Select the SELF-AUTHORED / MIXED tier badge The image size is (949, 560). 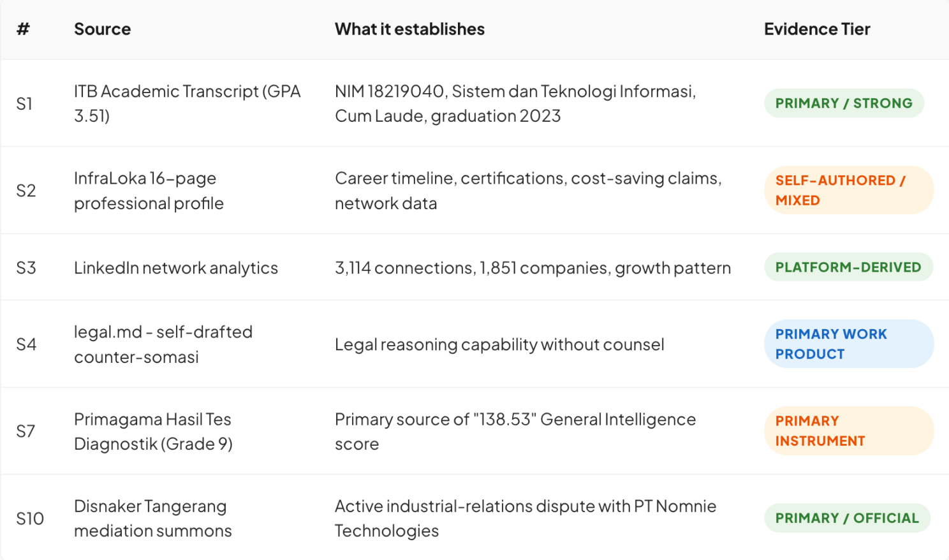click(x=849, y=190)
